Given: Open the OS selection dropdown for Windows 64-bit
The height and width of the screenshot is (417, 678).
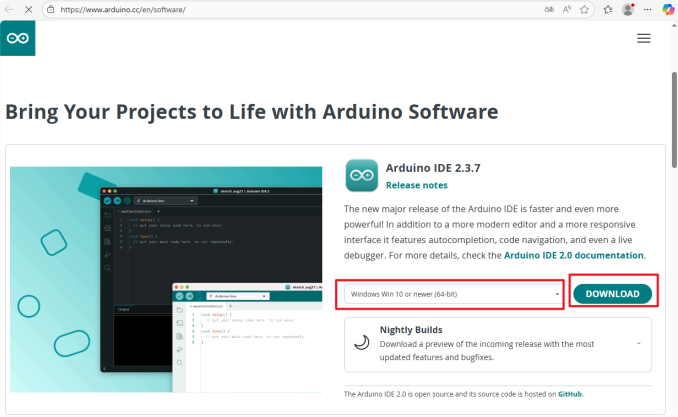Looking at the screenshot, I should click(x=454, y=294).
